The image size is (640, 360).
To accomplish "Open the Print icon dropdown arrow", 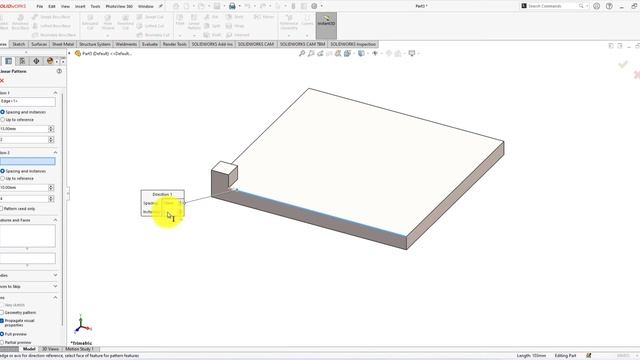I will (239, 6).
